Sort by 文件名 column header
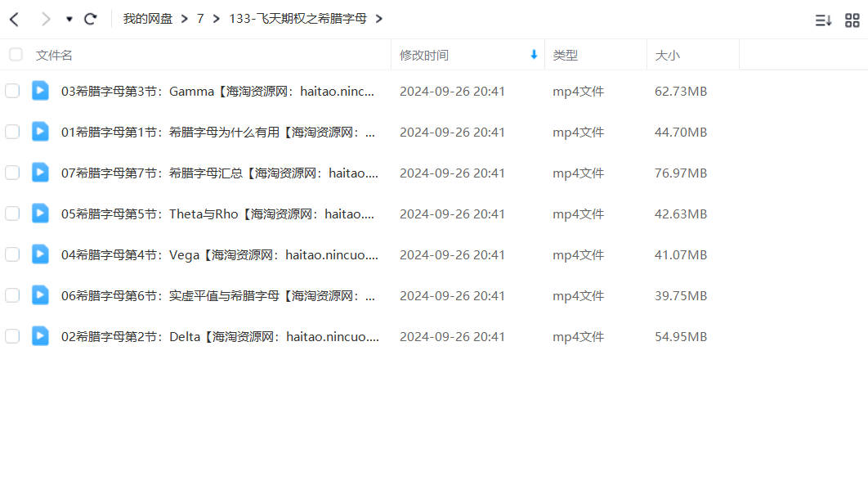The height and width of the screenshot is (490, 868). [54, 56]
